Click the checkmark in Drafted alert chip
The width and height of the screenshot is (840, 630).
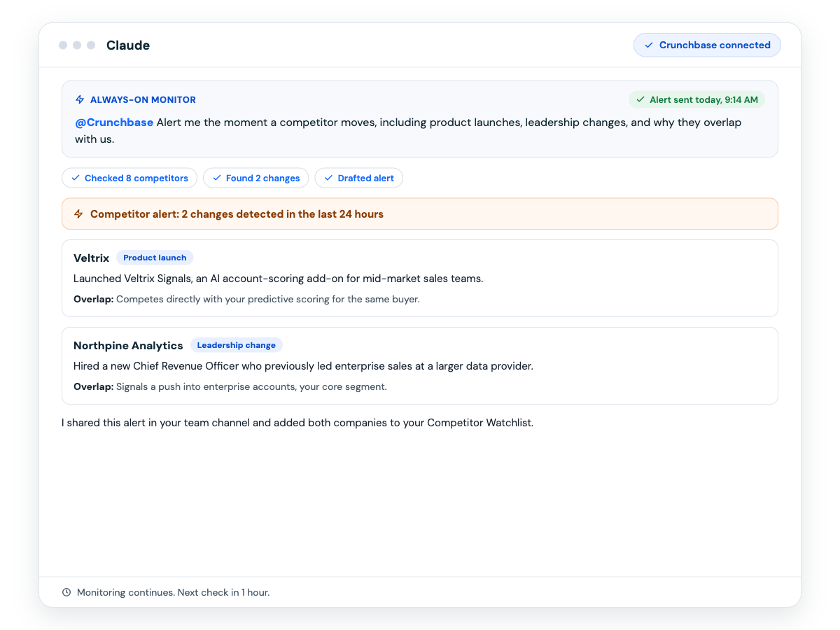[329, 178]
